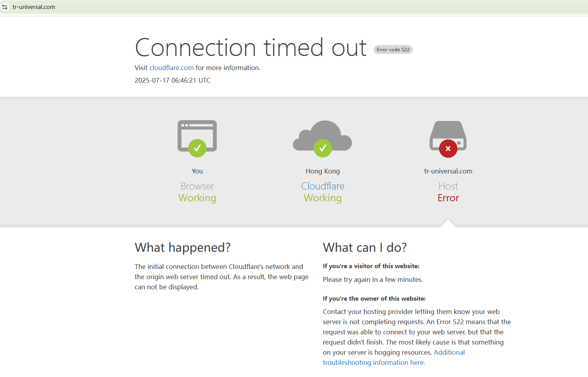Click the "Hong Kong" location label
This screenshot has width=588, height=377.
tap(323, 171)
